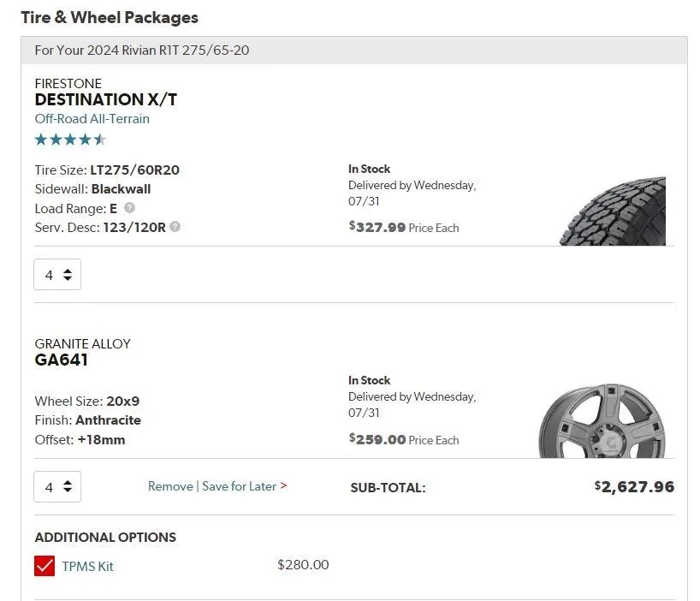
Task: Click the Finish Anthracite value
Action: coord(109,420)
